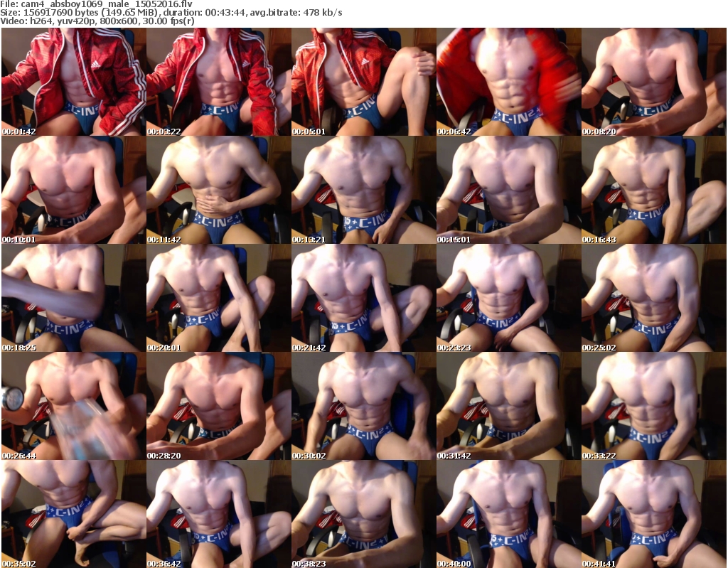Click the frame stamped 00:33:22
The height and width of the screenshot is (568, 728).
(x=653, y=407)
